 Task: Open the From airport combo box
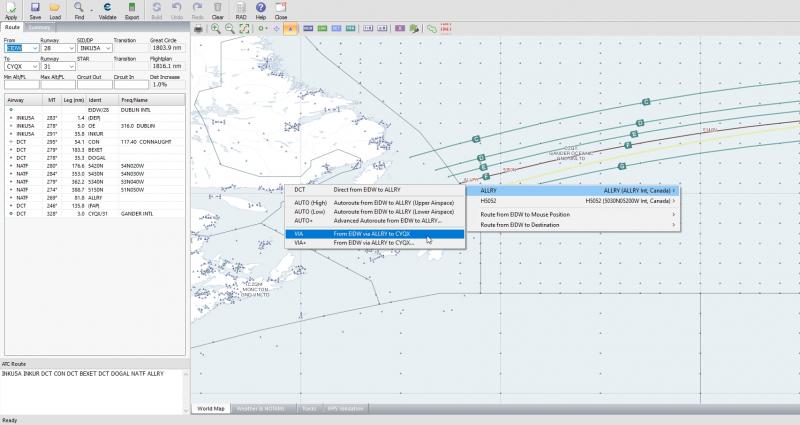pyautogui.click(x=21, y=48)
